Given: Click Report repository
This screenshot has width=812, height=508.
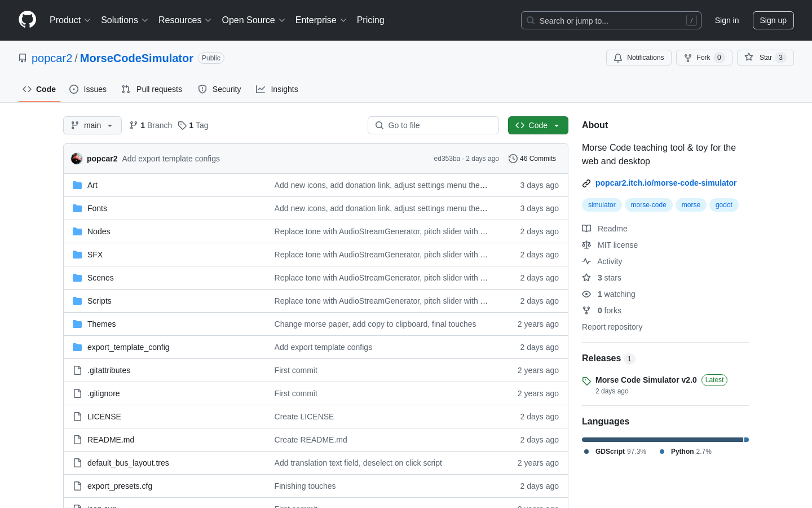Looking at the screenshot, I should tap(612, 327).
